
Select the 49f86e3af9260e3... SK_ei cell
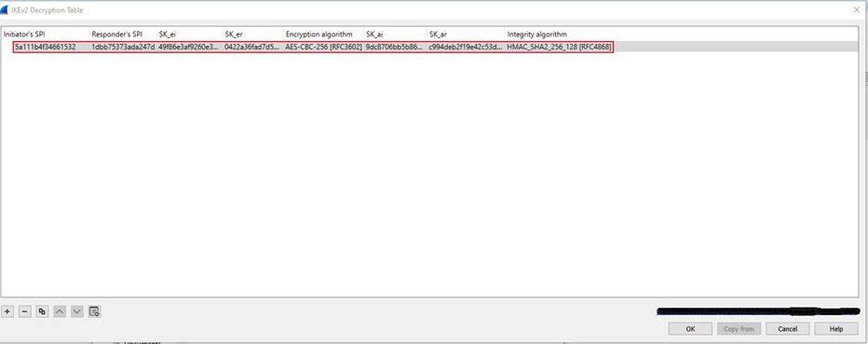189,48
